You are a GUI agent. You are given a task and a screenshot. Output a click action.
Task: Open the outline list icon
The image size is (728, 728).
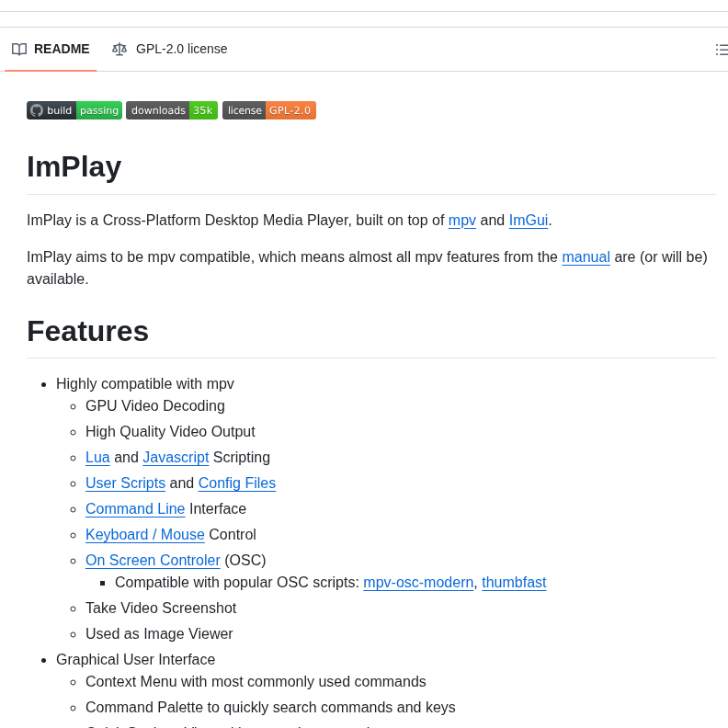tap(722, 50)
